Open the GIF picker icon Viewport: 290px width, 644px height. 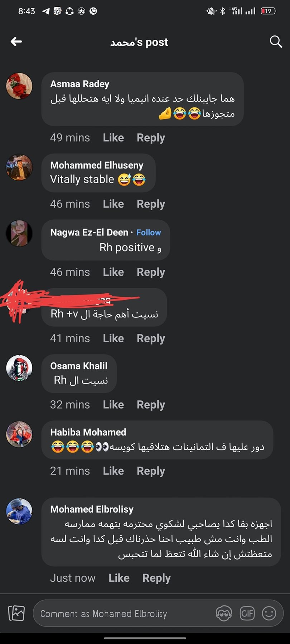click(x=247, y=614)
